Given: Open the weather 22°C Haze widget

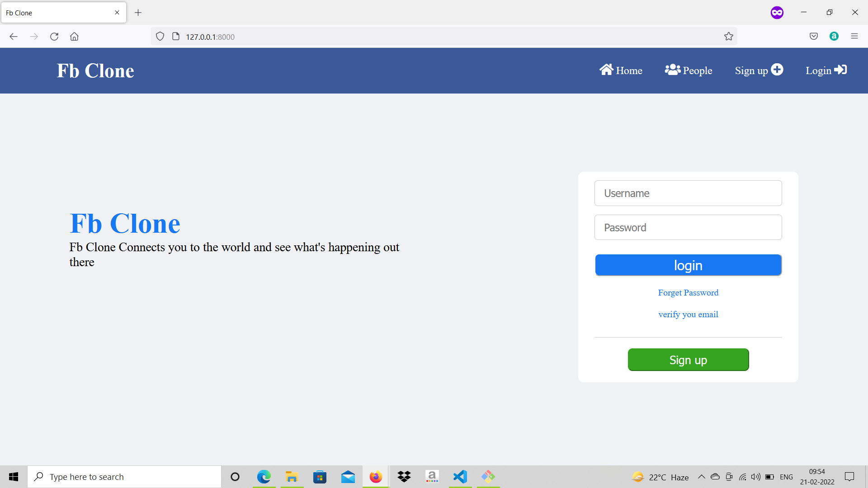Looking at the screenshot, I should [x=660, y=477].
